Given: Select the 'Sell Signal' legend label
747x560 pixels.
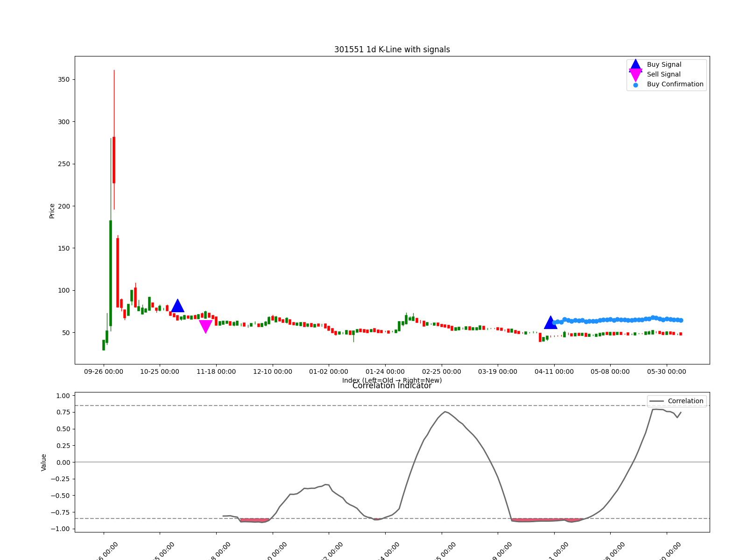Looking at the screenshot, I should [663, 75].
